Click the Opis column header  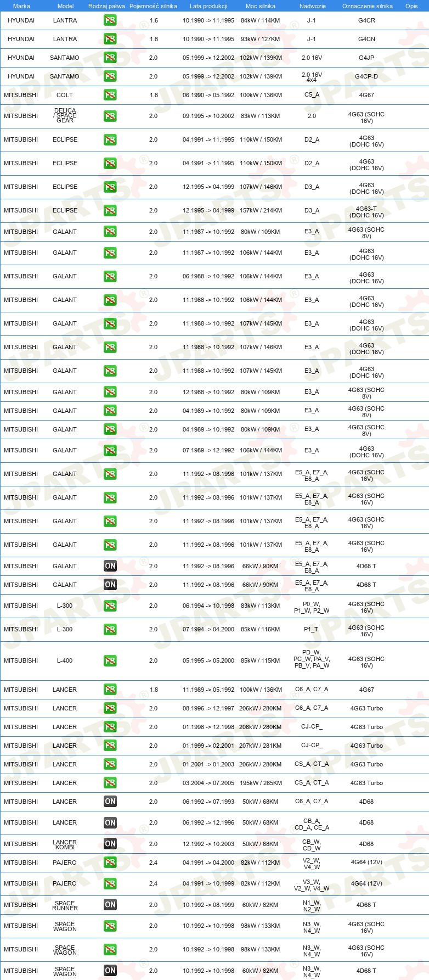pos(411,6)
